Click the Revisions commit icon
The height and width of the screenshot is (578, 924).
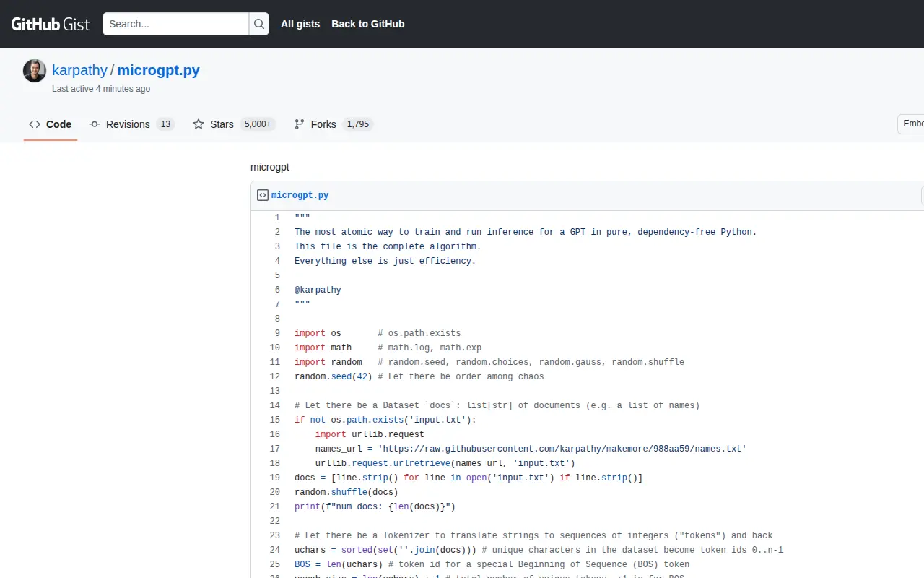pos(95,124)
